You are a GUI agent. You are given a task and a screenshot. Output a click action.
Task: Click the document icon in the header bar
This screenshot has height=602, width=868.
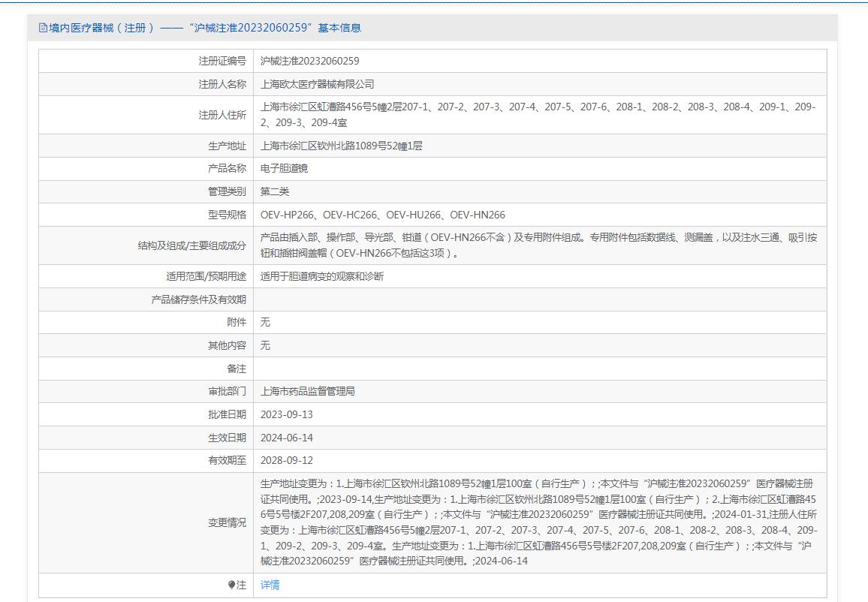point(43,28)
